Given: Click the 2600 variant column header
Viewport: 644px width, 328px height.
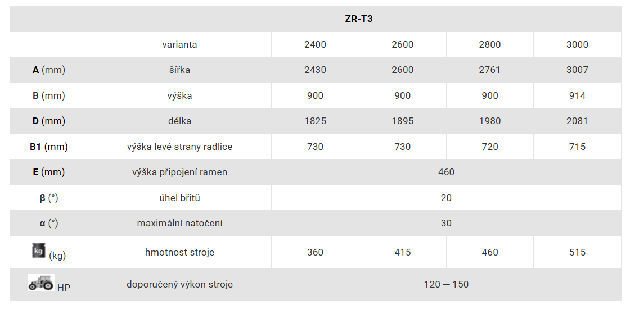Looking at the screenshot, I should pyautogui.click(x=403, y=44).
